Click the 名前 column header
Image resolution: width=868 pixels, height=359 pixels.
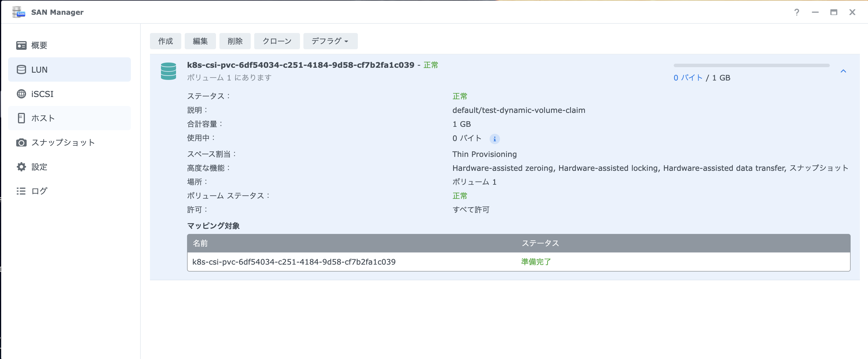click(x=200, y=243)
